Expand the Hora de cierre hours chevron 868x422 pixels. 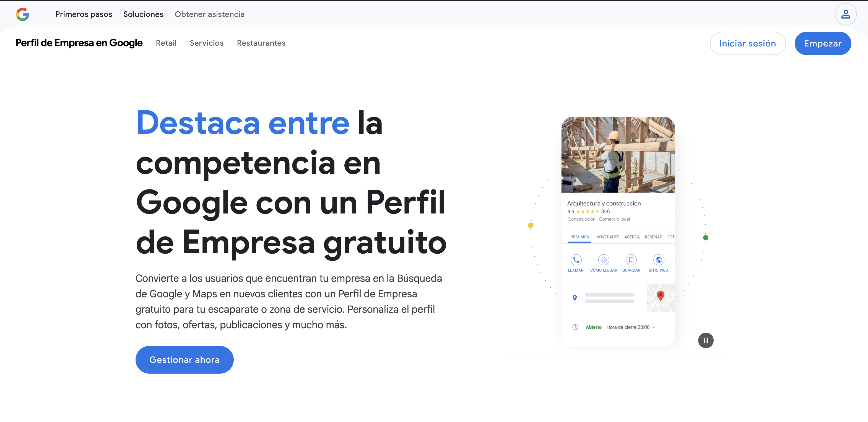pos(653,327)
